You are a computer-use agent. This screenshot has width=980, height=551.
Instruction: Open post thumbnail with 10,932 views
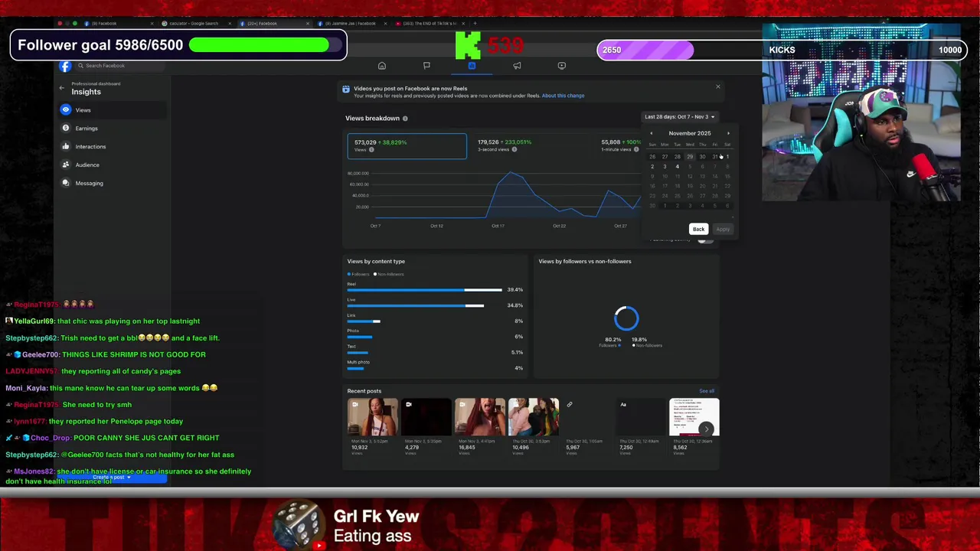[373, 417]
